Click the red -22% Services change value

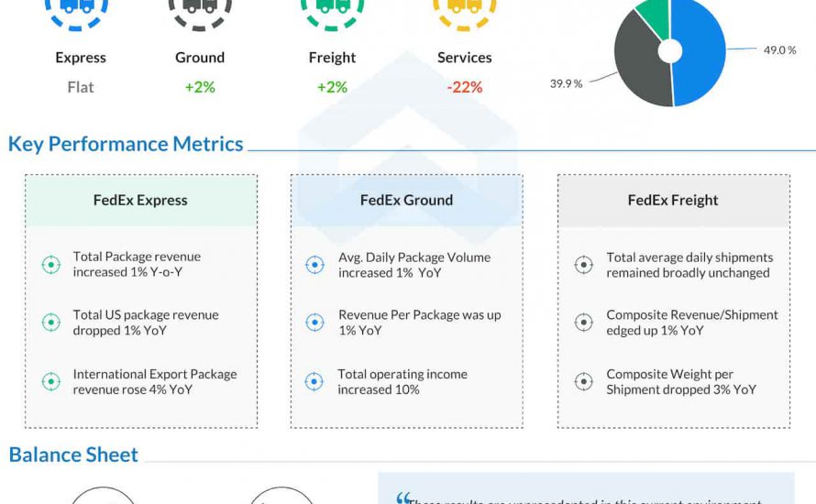[464, 88]
